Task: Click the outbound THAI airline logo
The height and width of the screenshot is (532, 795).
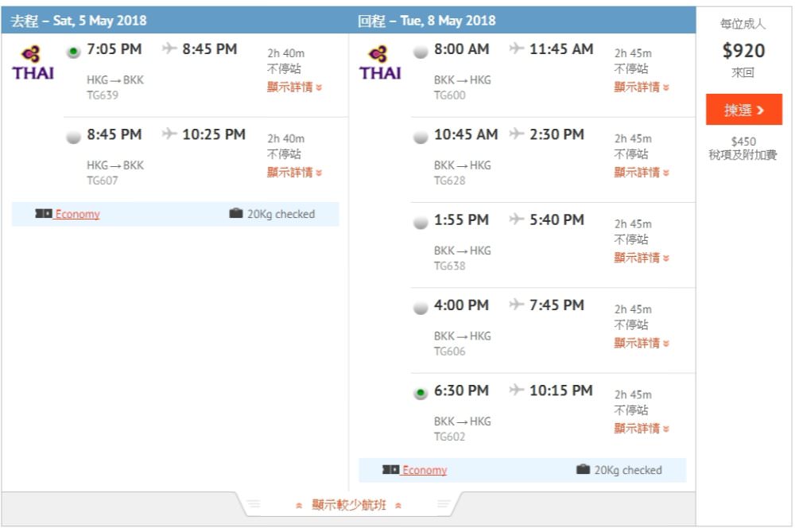Action: pyautogui.click(x=33, y=64)
